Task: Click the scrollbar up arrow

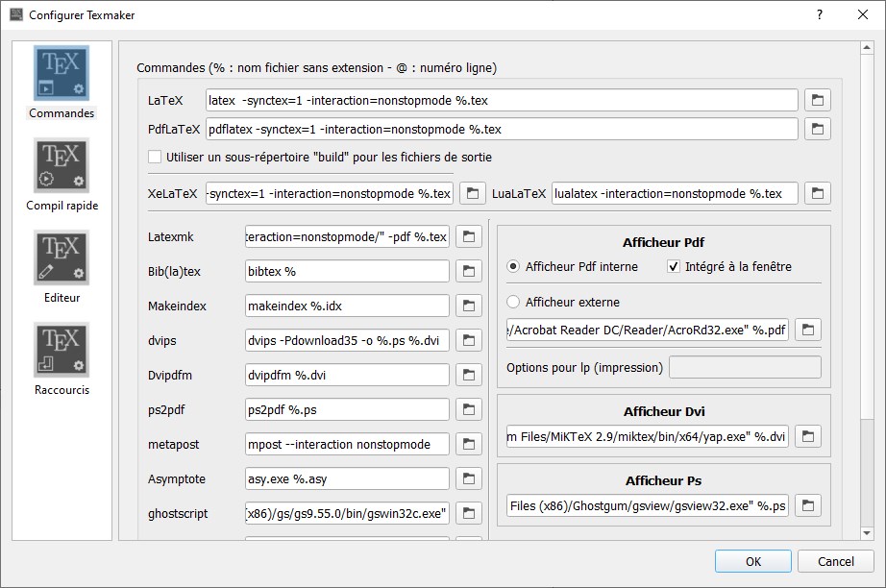Action: point(867,48)
